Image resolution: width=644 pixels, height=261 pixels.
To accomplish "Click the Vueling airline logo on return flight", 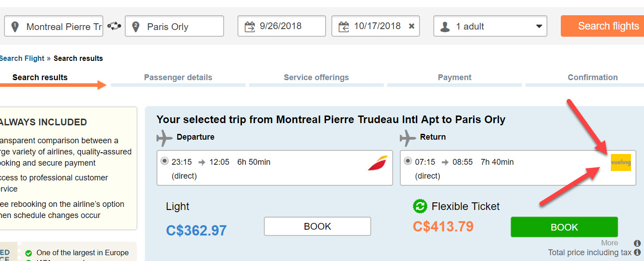I will tap(621, 163).
